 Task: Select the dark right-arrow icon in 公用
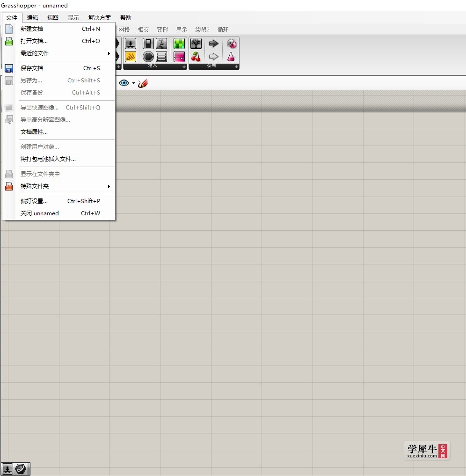point(213,44)
